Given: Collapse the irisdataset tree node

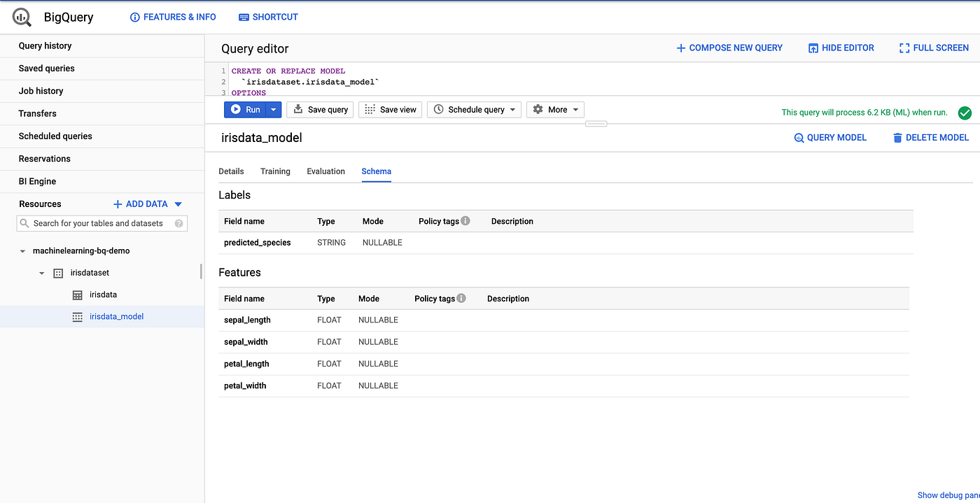Looking at the screenshot, I should [x=41, y=273].
